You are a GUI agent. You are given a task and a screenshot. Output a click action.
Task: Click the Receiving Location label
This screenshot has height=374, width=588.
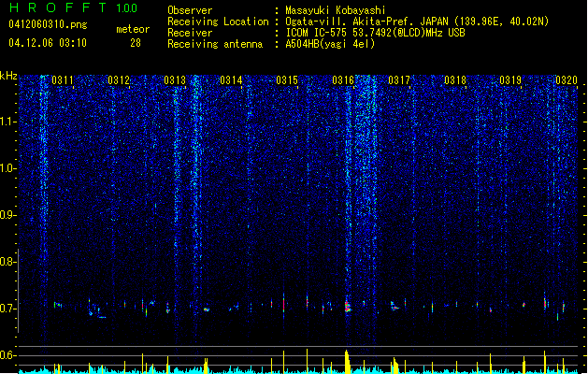[x=218, y=22]
